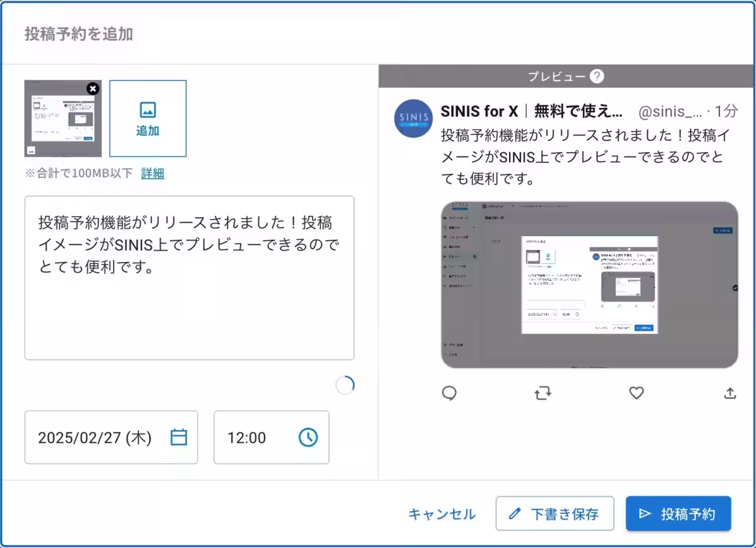Dismiss the dialog via キャンセル
The height and width of the screenshot is (548, 756).
(442, 513)
